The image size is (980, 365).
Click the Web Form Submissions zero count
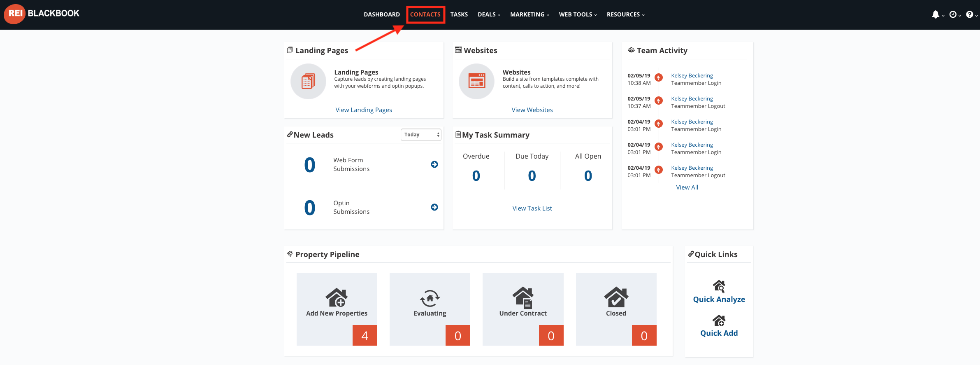pyautogui.click(x=309, y=165)
